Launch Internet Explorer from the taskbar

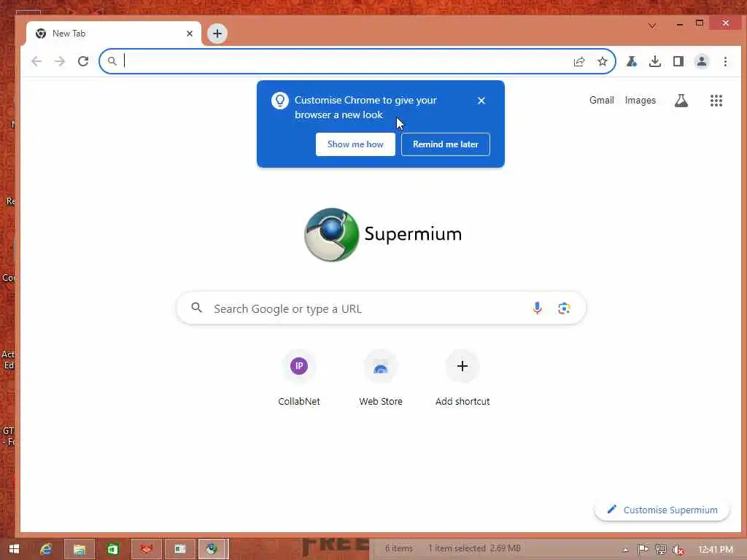[x=46, y=549]
